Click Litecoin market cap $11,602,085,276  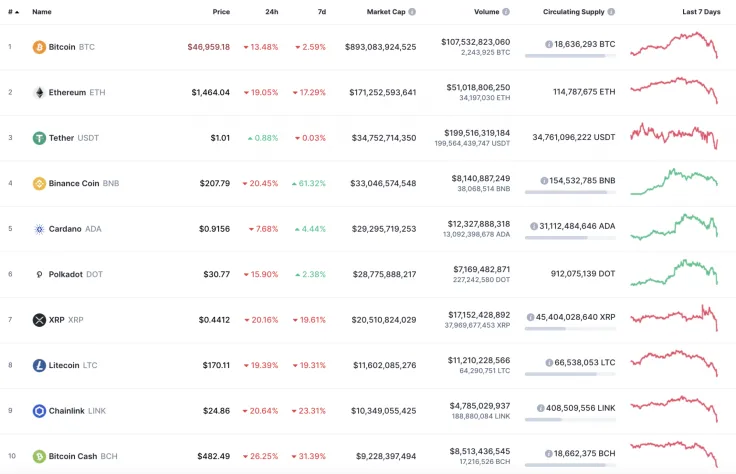coord(385,365)
